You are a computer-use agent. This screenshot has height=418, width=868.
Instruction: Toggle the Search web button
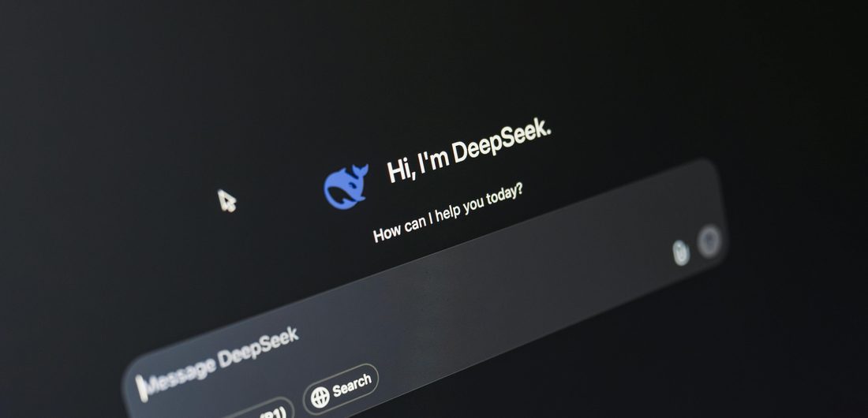point(341,389)
